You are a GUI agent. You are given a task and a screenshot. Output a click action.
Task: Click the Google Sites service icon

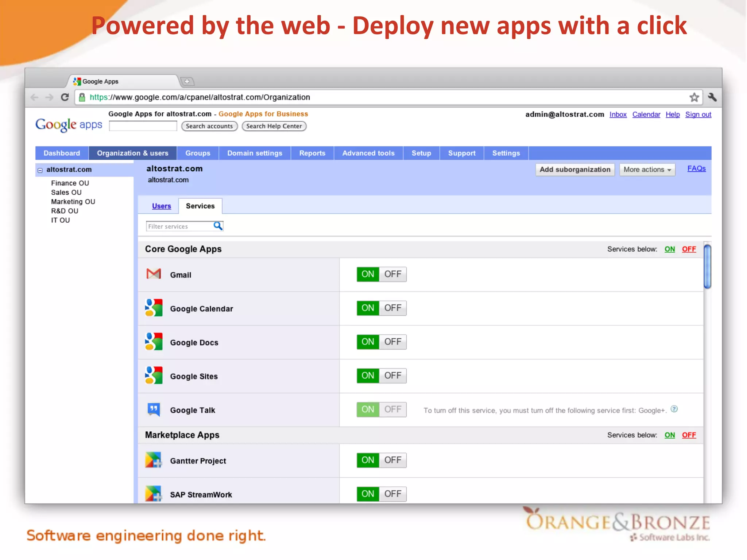[x=154, y=376]
